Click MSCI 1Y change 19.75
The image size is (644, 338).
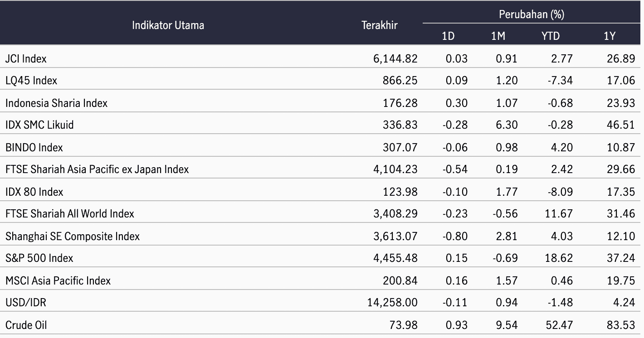pos(621,280)
